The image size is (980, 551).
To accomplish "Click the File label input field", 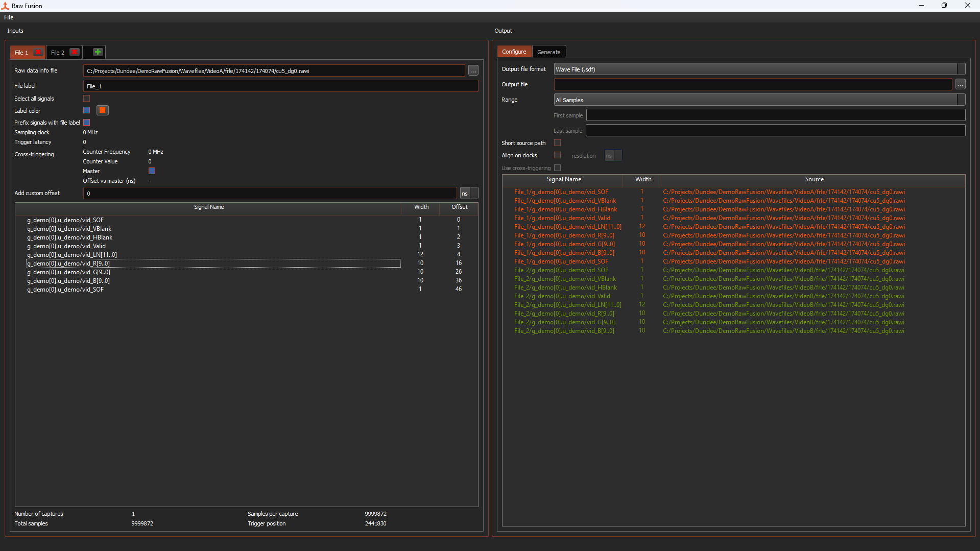I will click(280, 86).
